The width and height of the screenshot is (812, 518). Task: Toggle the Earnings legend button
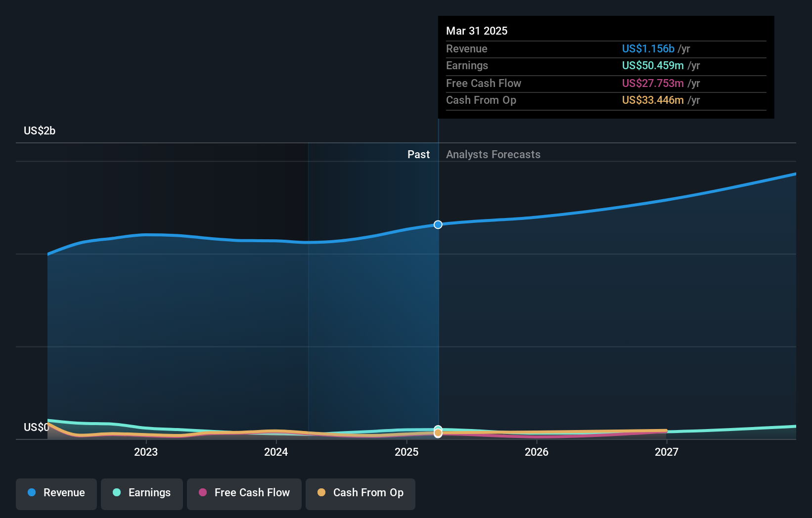click(x=142, y=494)
